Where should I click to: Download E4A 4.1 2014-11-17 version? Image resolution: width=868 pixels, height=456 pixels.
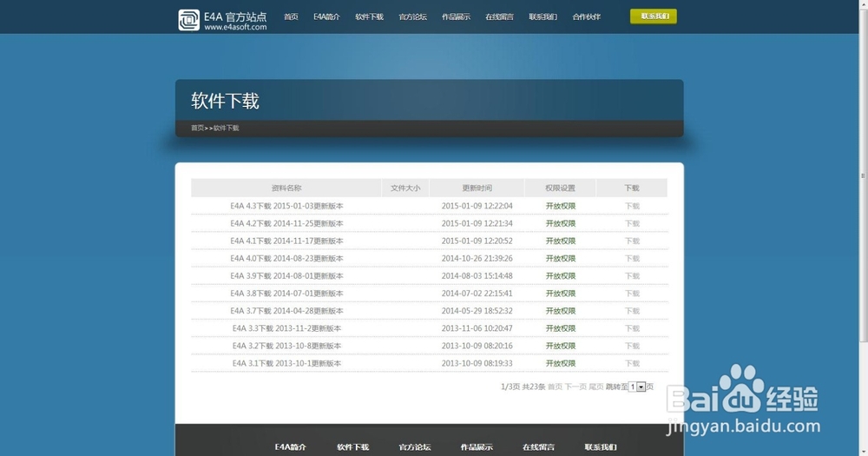pos(632,241)
